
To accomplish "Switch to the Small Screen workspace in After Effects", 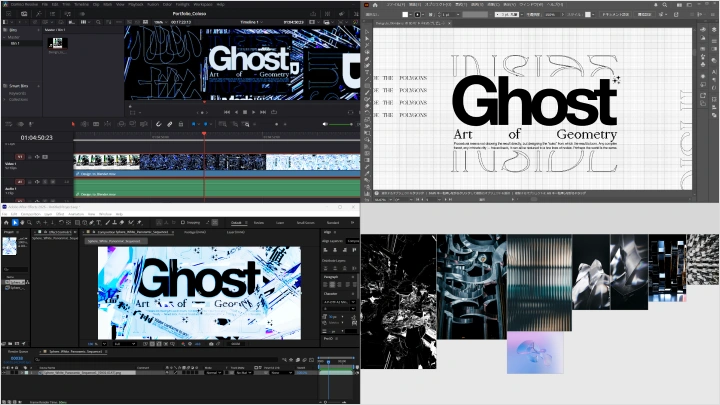I will [x=305, y=223].
